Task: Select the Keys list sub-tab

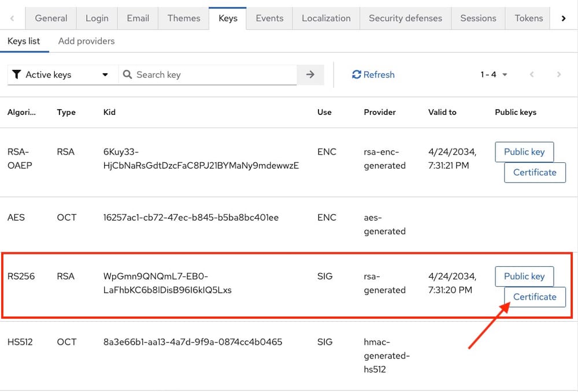Action: (24, 41)
